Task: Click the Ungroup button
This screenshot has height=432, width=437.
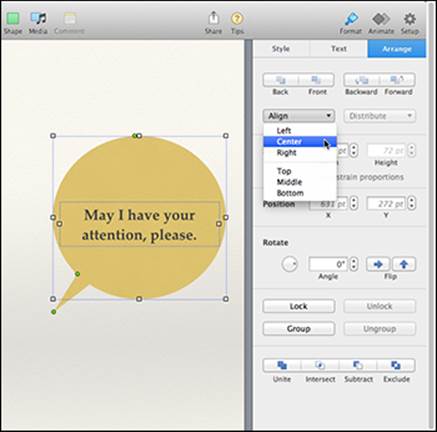Action: (380, 329)
